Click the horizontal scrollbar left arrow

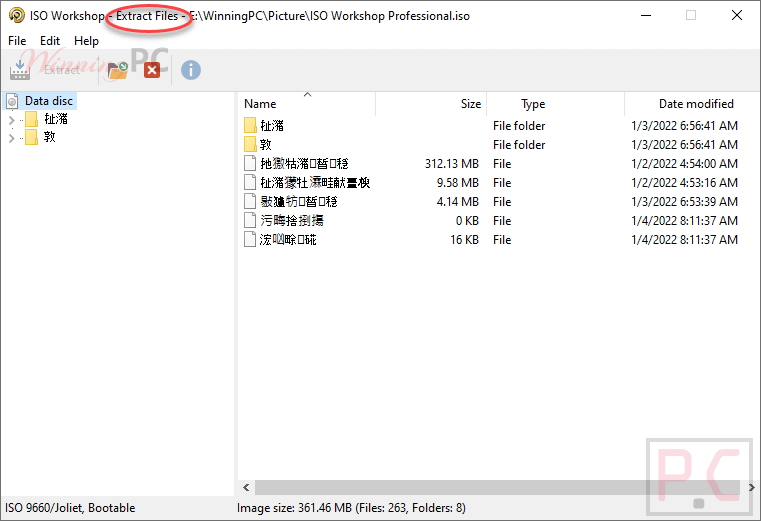pos(246,487)
